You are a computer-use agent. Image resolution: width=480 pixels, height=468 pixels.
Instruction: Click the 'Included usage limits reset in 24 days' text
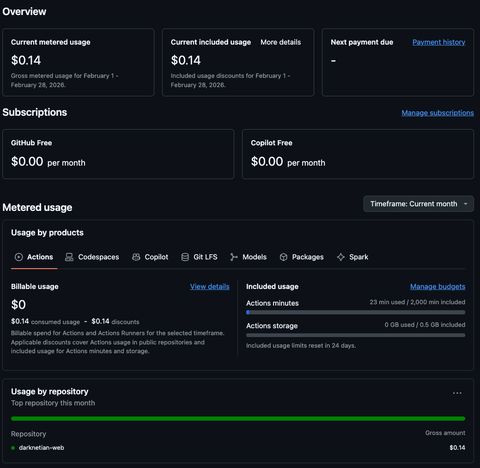click(301, 346)
